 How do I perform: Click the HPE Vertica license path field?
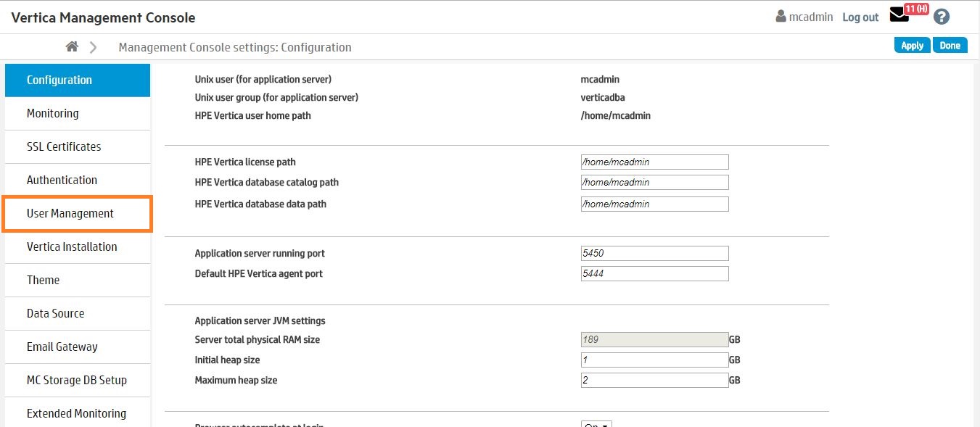[x=654, y=162]
